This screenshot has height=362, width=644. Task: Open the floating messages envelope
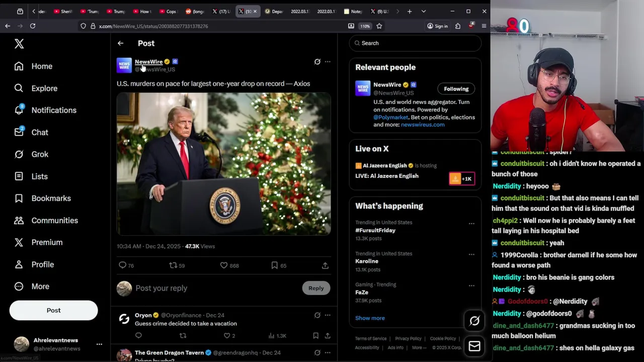(474, 346)
